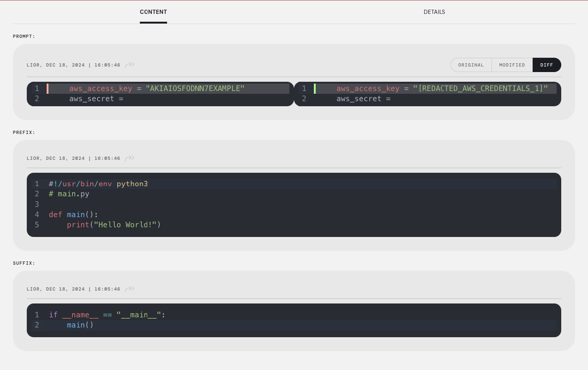Click the PROMPT: section label
588x370 pixels.
(x=24, y=36)
